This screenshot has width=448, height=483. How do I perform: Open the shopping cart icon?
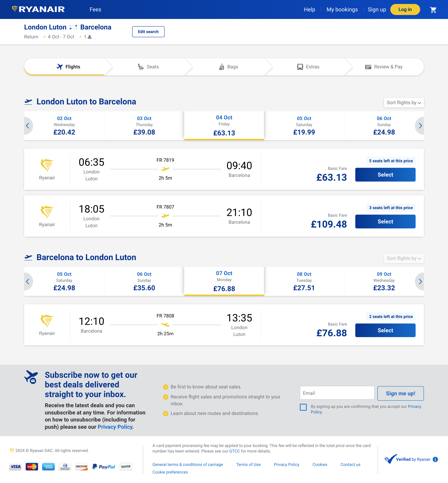pos(433,9)
